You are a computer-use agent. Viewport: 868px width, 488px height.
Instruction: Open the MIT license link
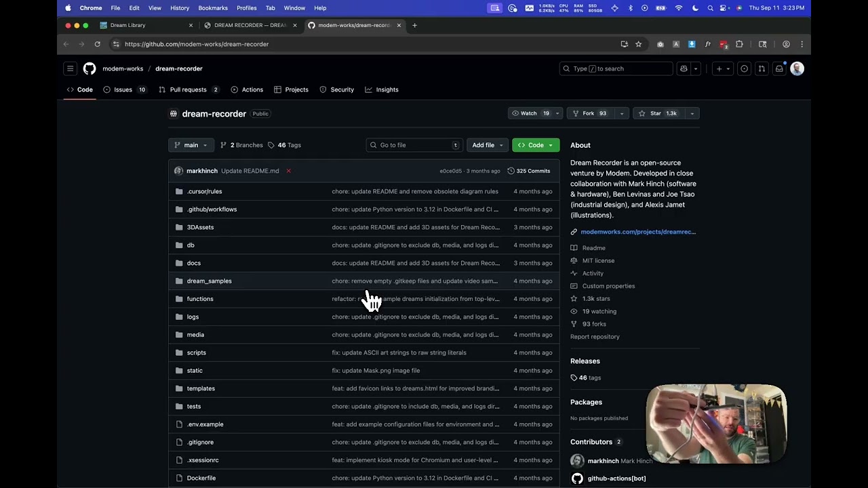tap(598, 260)
